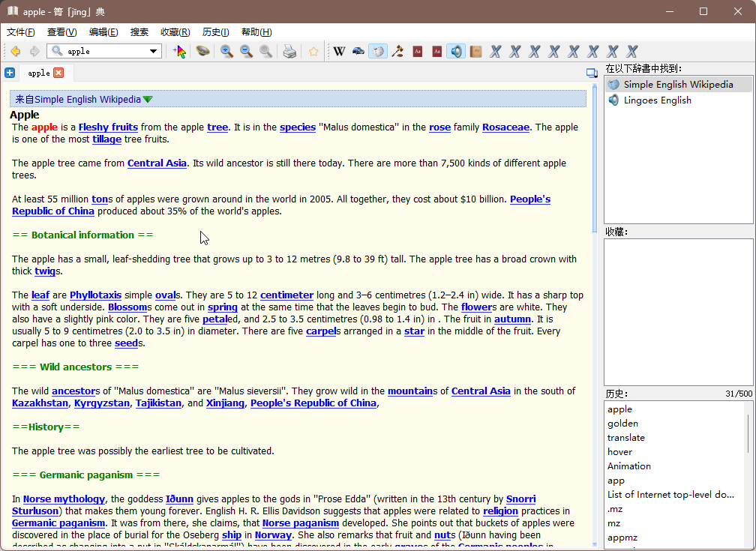Close the apple tab

(x=58, y=73)
